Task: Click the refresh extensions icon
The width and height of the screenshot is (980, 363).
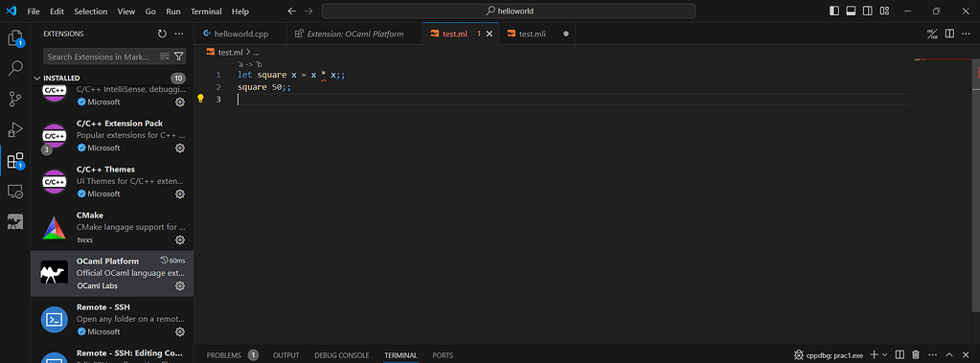Action: click(x=162, y=34)
